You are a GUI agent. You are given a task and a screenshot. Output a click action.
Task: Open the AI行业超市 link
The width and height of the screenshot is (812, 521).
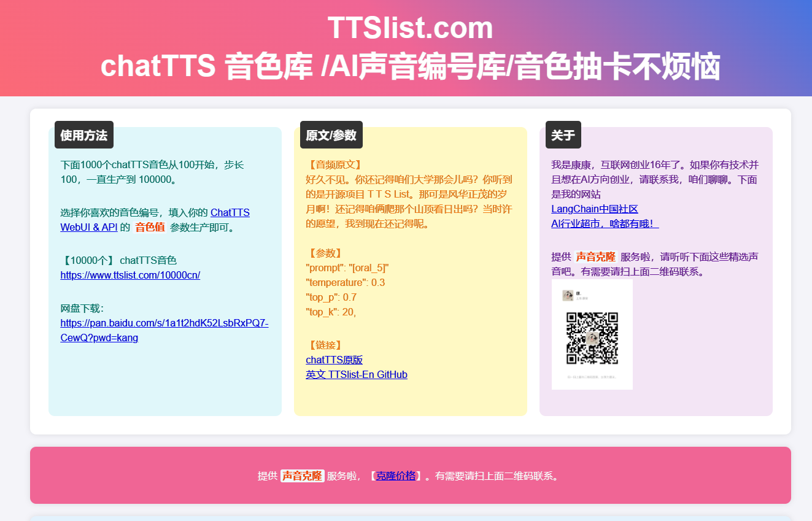[x=605, y=224]
